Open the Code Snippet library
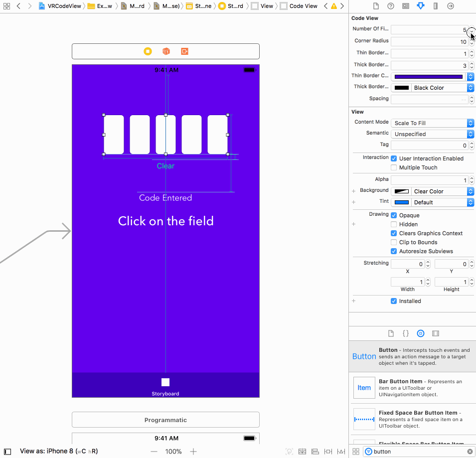476x458 pixels. (406, 333)
